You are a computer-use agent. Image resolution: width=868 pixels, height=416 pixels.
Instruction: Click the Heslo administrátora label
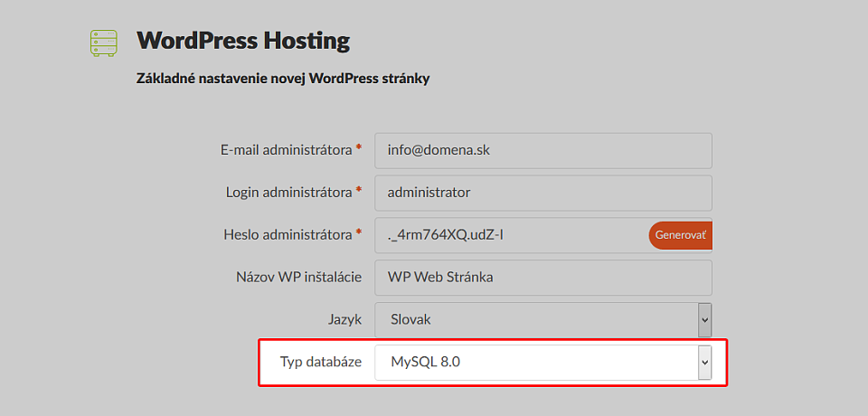pos(288,234)
